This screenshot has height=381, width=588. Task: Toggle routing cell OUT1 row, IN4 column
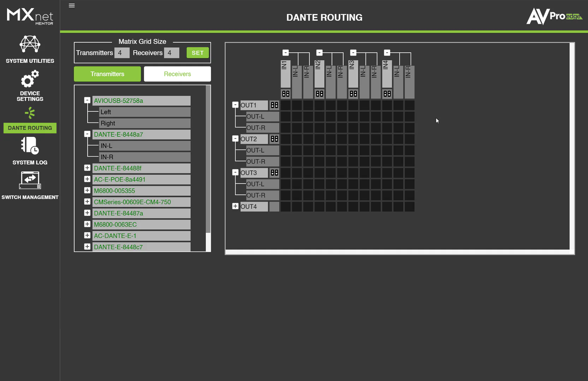pos(387,105)
